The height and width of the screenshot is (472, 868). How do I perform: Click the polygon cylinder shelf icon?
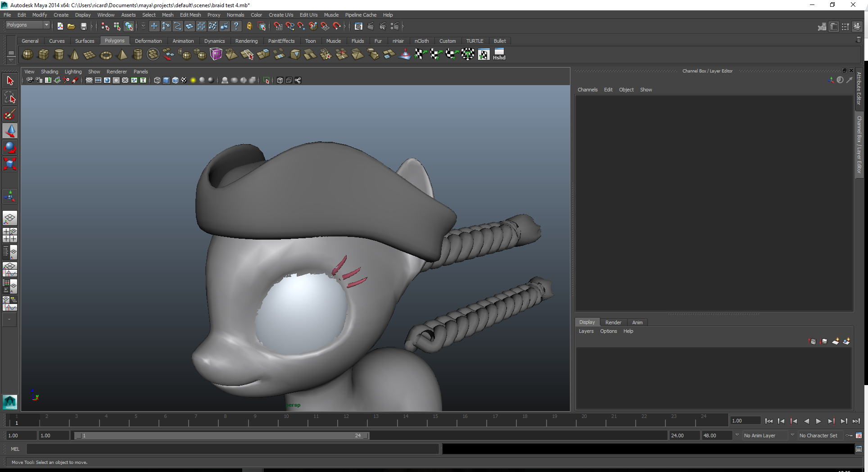[59, 55]
